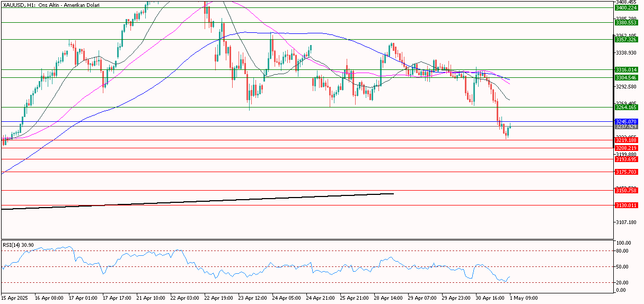The width and height of the screenshot is (644, 304).
Task: Click the 3316.014 green level label
Action: pyautogui.click(x=625, y=69)
